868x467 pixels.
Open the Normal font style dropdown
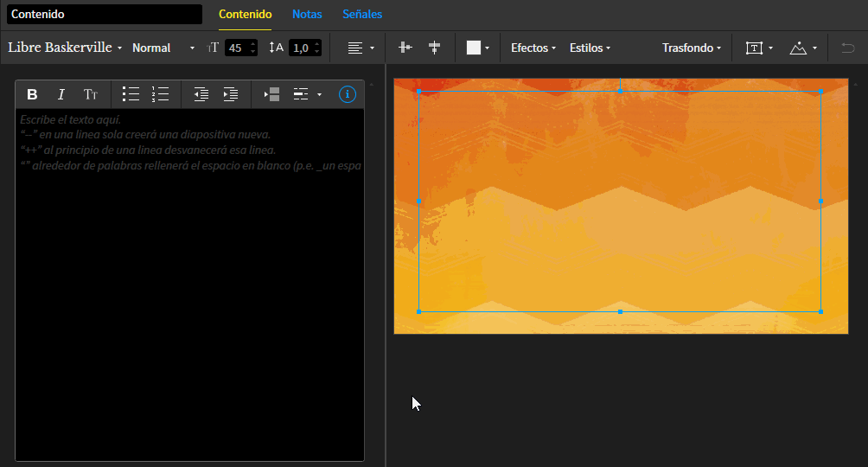(x=163, y=48)
